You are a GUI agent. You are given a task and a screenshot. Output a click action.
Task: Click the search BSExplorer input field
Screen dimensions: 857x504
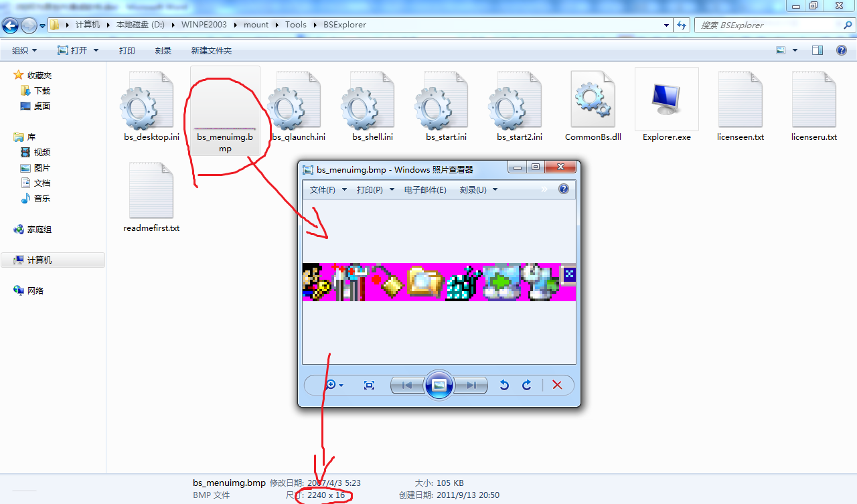pos(767,25)
